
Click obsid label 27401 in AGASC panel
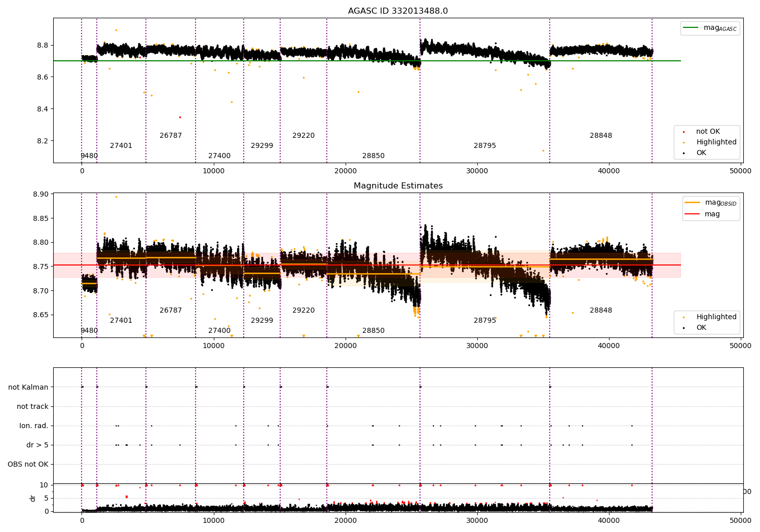coord(121,146)
